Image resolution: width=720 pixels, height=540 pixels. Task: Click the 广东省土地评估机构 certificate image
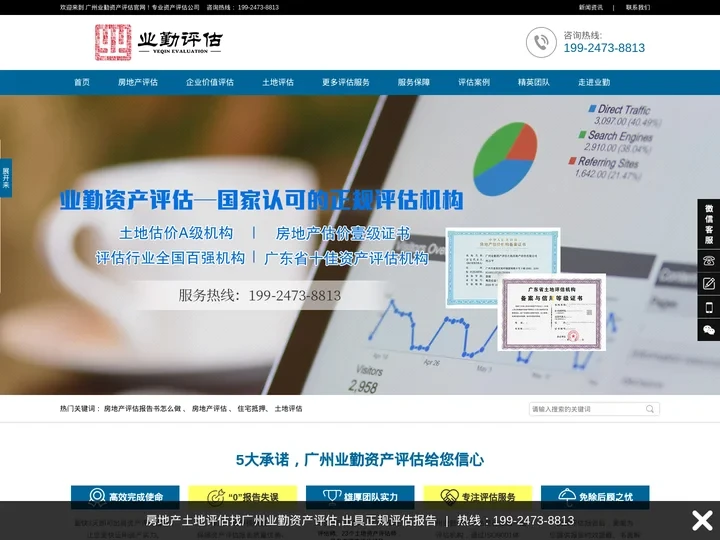551,312
